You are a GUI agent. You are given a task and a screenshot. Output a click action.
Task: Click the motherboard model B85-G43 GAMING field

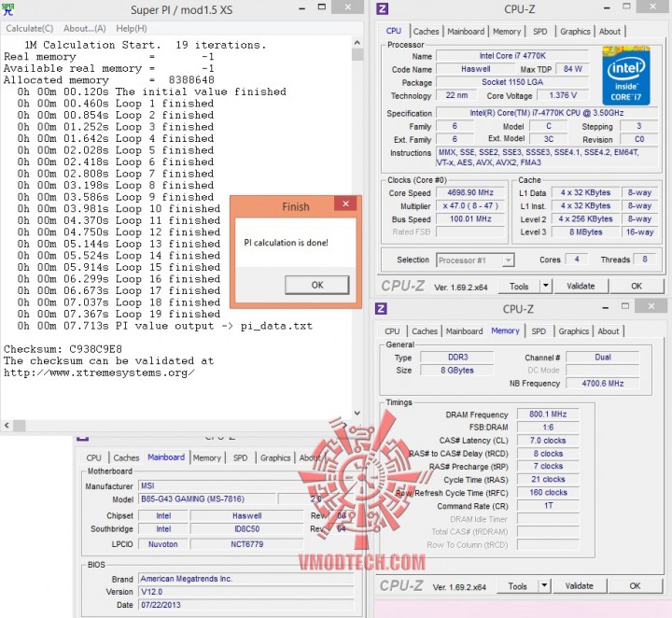click(x=206, y=499)
